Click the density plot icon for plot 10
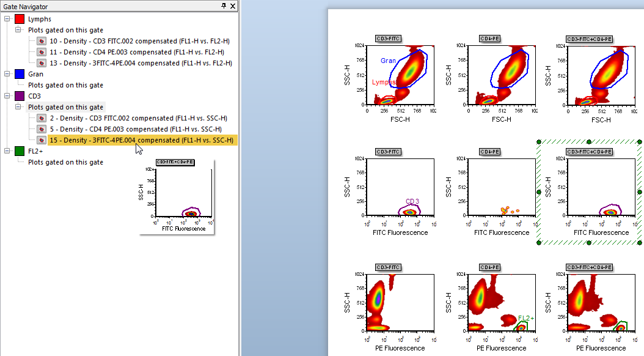 [42, 41]
